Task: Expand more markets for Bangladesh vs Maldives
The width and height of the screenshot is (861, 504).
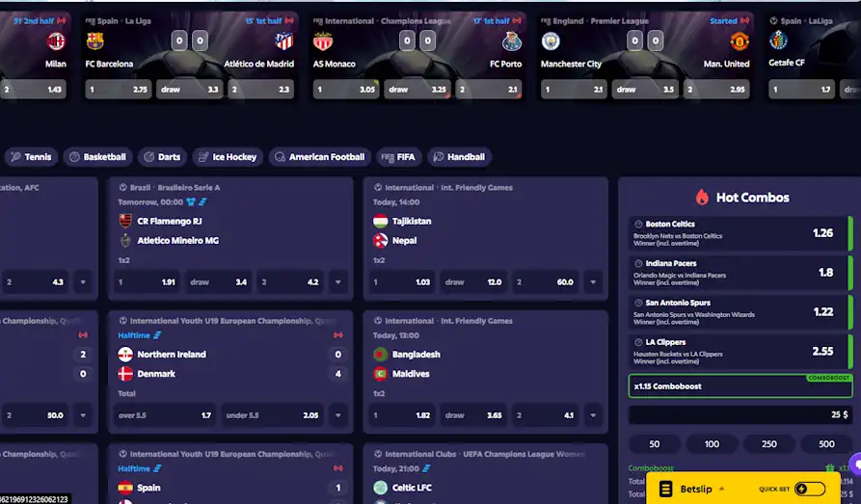Action: pyautogui.click(x=593, y=415)
